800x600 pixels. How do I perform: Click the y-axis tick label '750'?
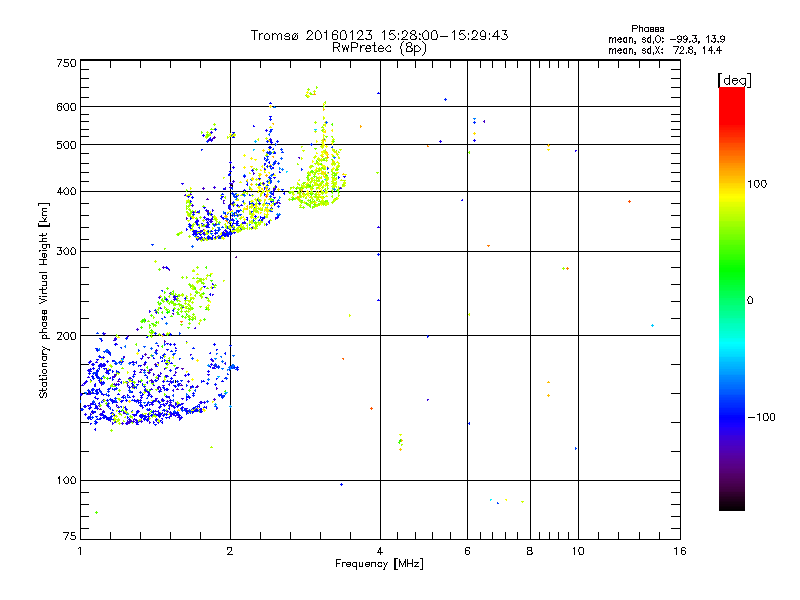coord(66,63)
